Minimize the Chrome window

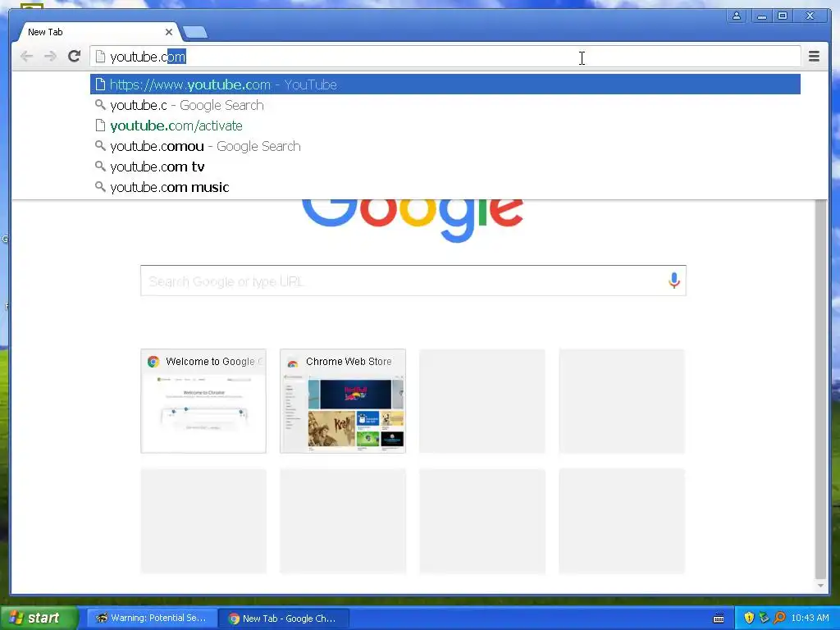(761, 16)
